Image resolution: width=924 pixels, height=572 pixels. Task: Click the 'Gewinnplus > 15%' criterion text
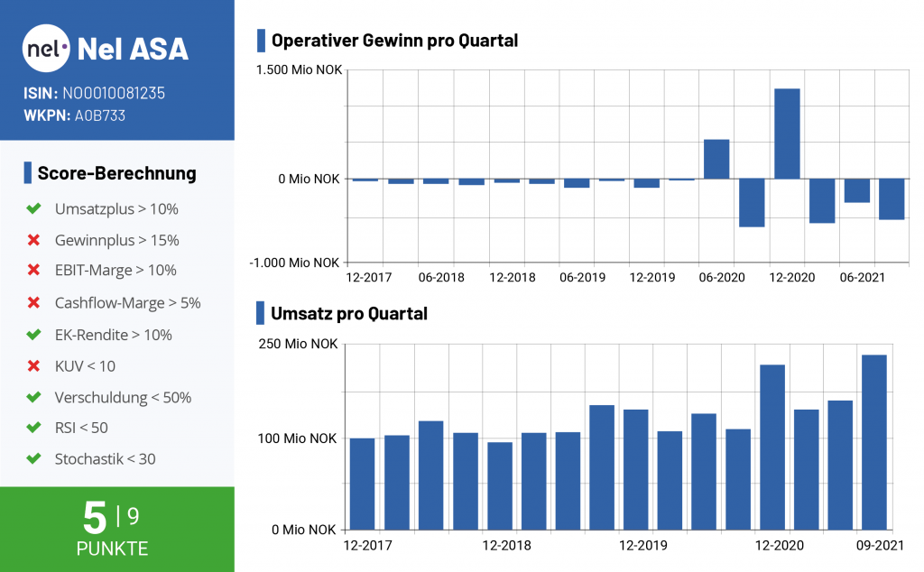116,240
